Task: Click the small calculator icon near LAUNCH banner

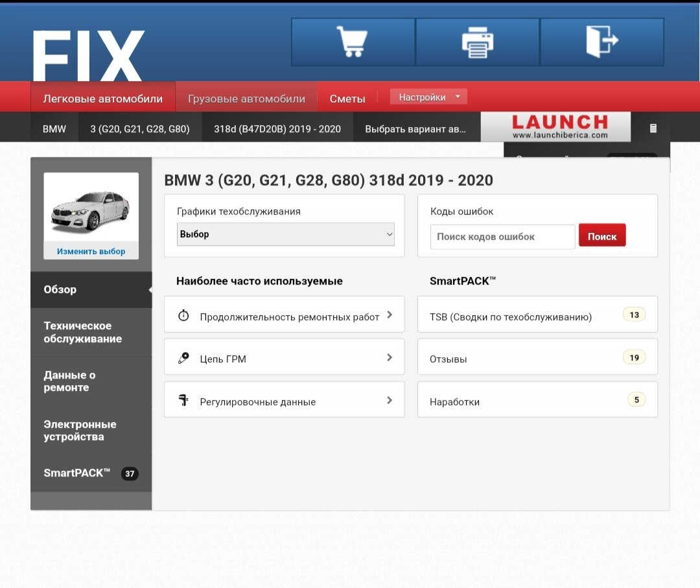Action: pos(653,128)
